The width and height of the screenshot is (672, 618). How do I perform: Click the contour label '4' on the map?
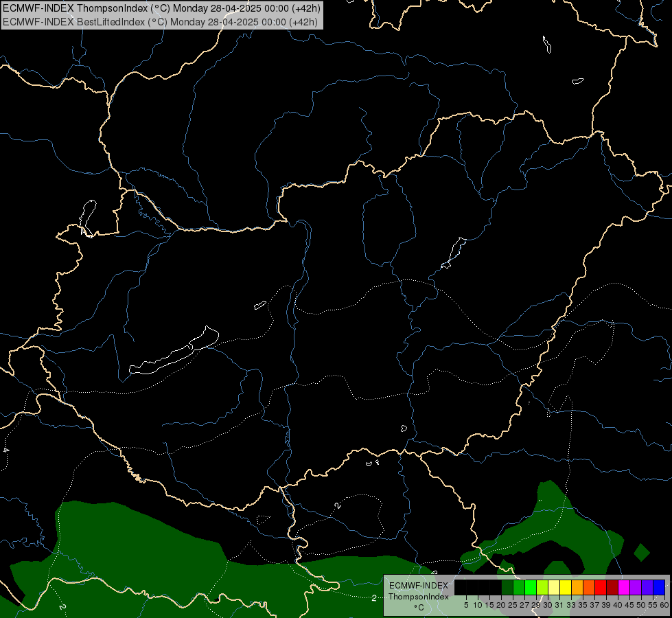click(6, 450)
